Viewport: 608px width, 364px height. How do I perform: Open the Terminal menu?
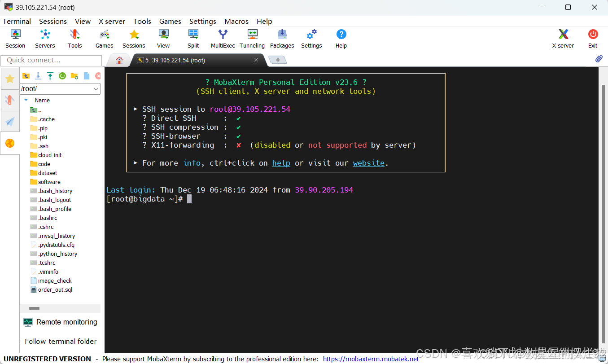(x=17, y=21)
